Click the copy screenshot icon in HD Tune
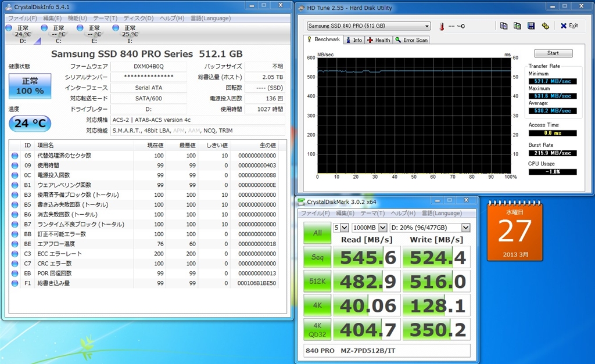This screenshot has height=364, width=595. tap(517, 26)
